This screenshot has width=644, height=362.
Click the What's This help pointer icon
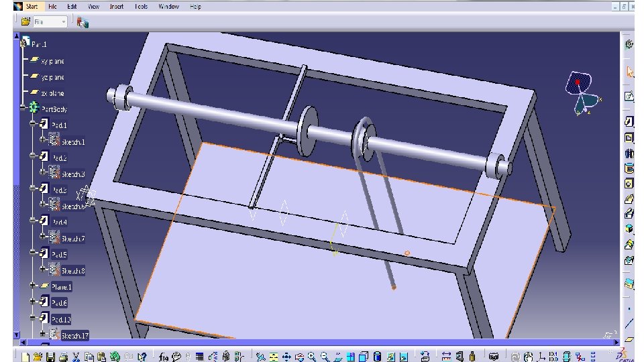click(x=142, y=357)
